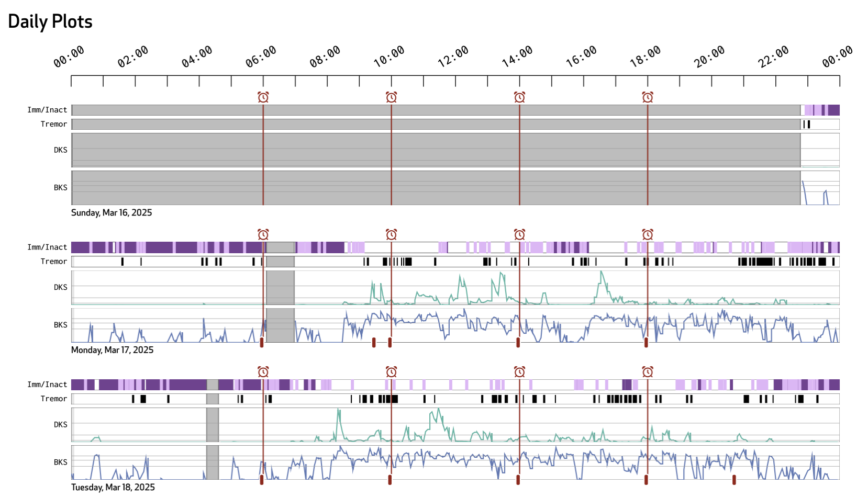Select the DKS label on Tuesday's plot
Screen dimensions: 868x497
coord(61,424)
